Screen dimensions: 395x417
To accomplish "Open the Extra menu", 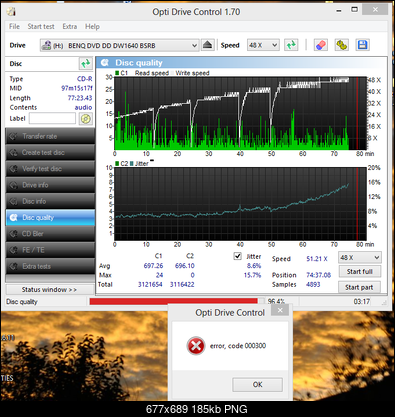I will click(x=70, y=26).
